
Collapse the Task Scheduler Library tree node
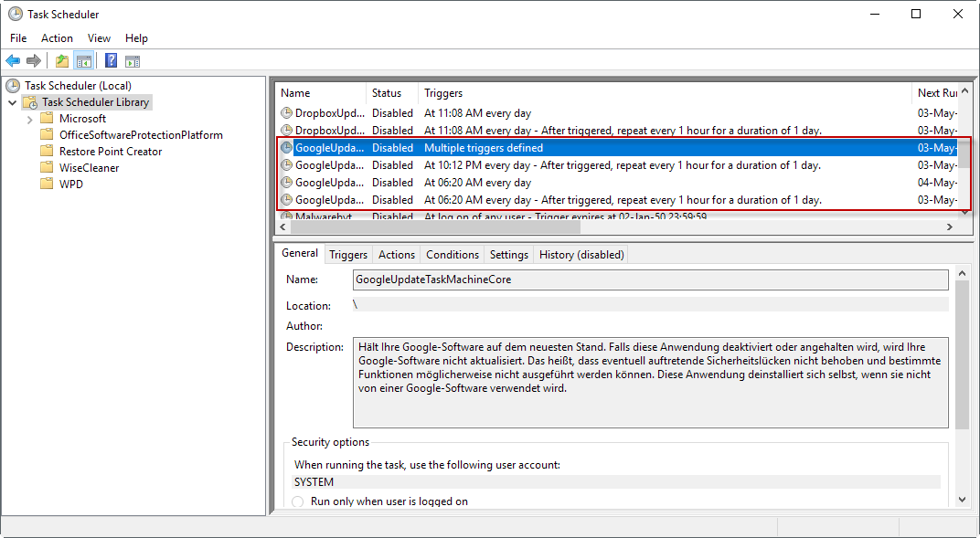tap(13, 102)
